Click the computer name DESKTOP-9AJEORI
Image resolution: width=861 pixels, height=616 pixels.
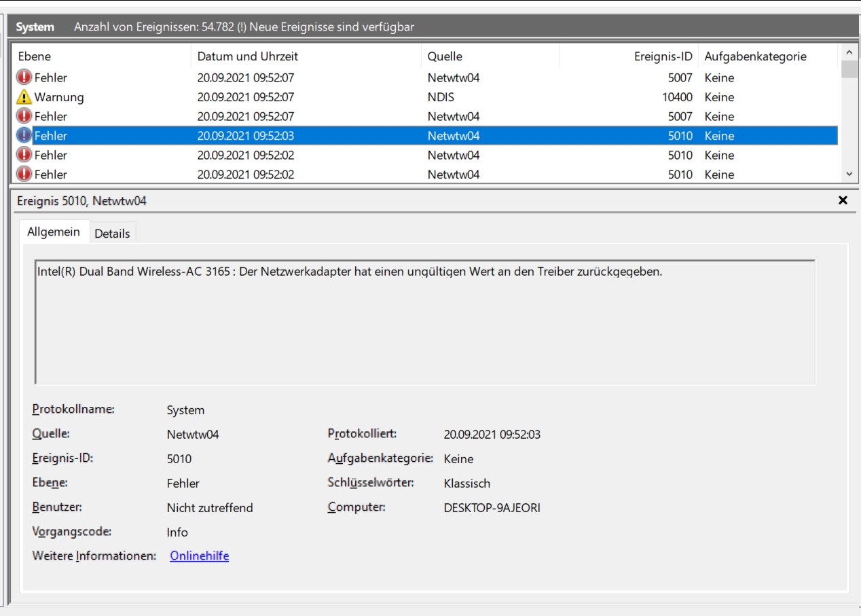click(x=492, y=508)
